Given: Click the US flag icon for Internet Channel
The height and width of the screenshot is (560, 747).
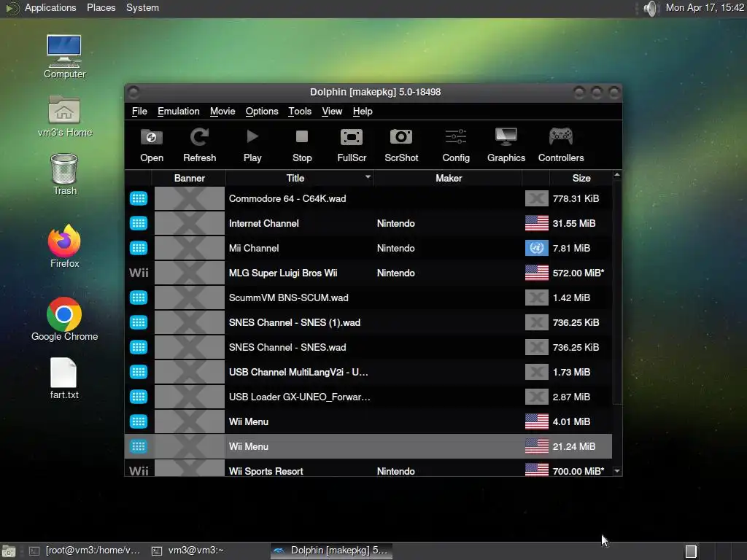Looking at the screenshot, I should (536, 223).
